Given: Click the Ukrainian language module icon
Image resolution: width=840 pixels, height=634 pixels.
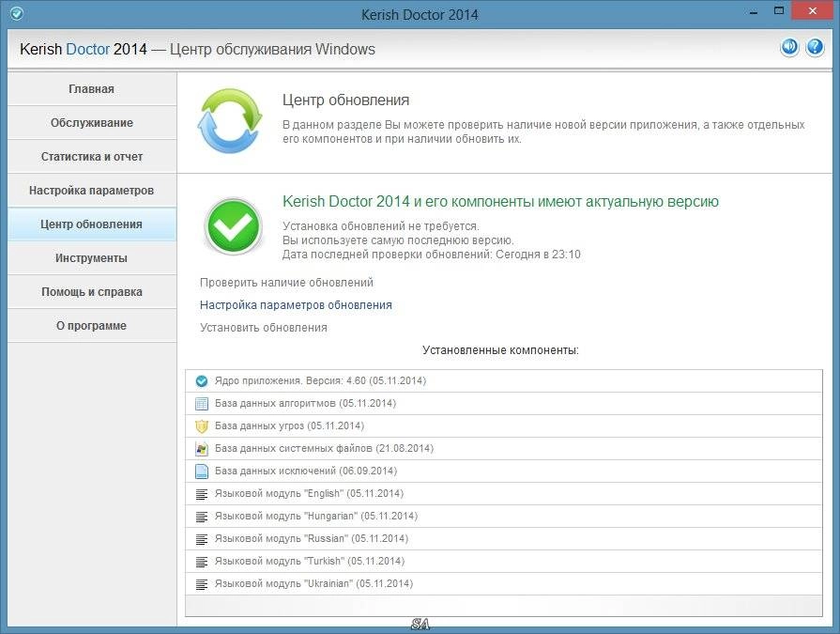Looking at the screenshot, I should click(x=202, y=584).
